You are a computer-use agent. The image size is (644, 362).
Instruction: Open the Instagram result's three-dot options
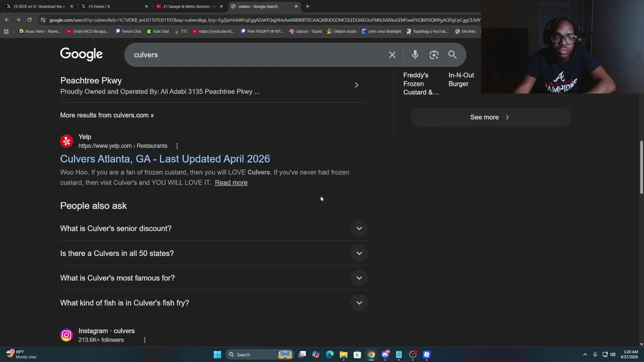point(144,340)
